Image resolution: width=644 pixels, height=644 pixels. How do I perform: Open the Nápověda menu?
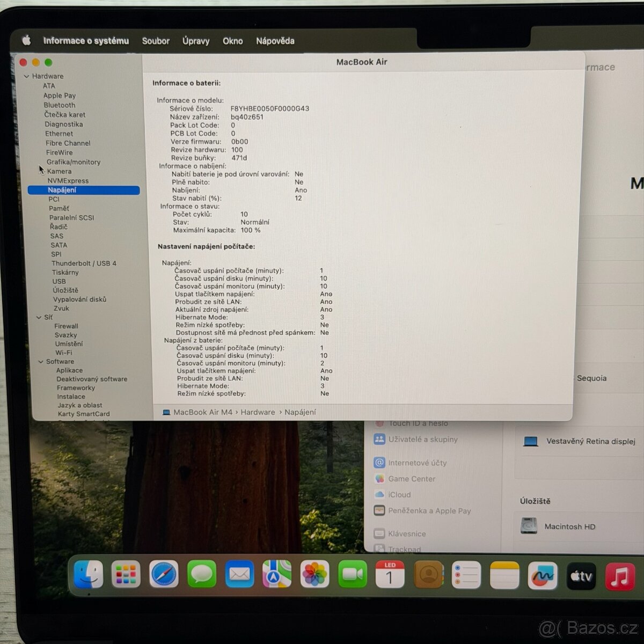[x=275, y=41]
